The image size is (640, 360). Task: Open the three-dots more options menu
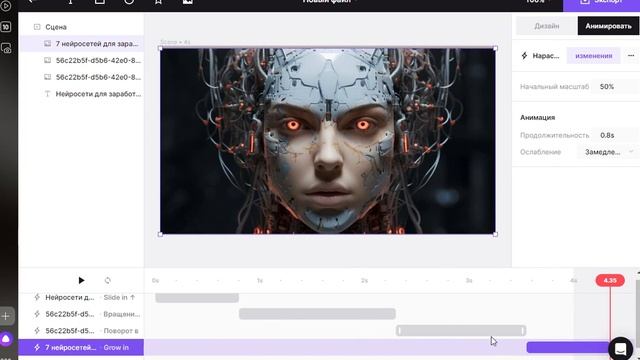[631, 56]
